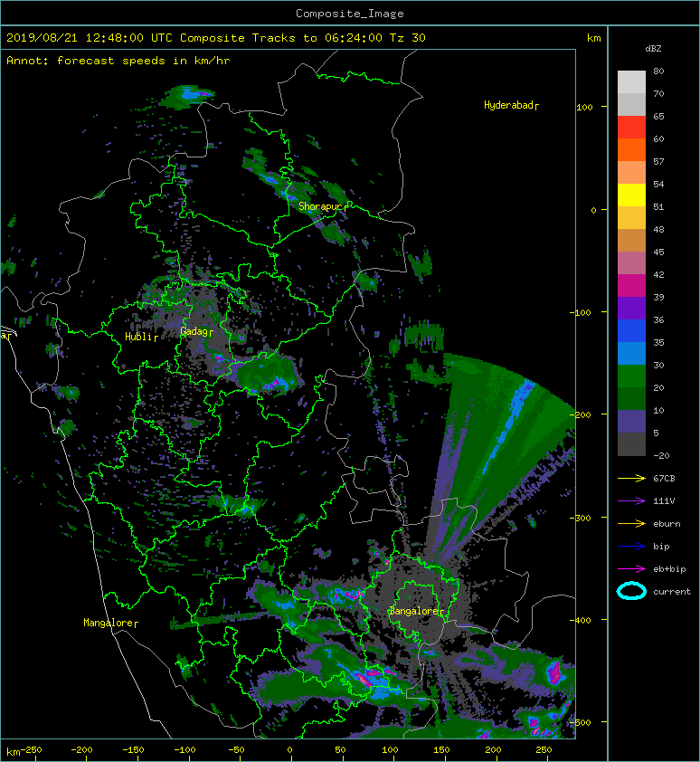Click the 150 tick on the horizontal axis
Viewport: 700px width, 762px height.
tap(441, 750)
